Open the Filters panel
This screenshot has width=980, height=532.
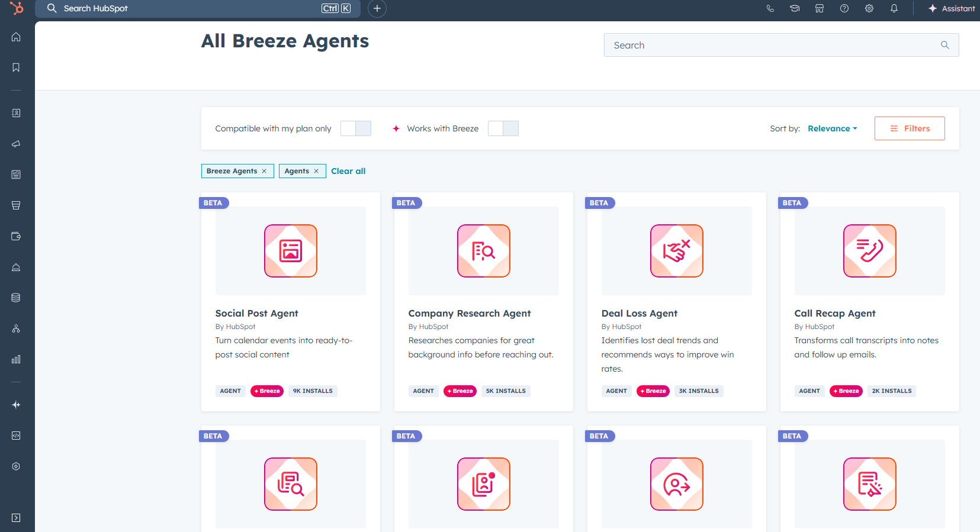(910, 128)
